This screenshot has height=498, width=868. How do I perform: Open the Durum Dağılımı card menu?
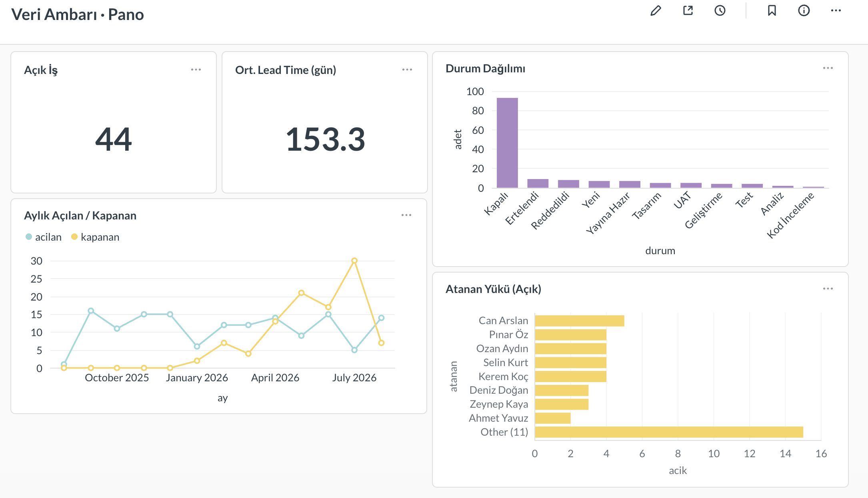coord(828,68)
